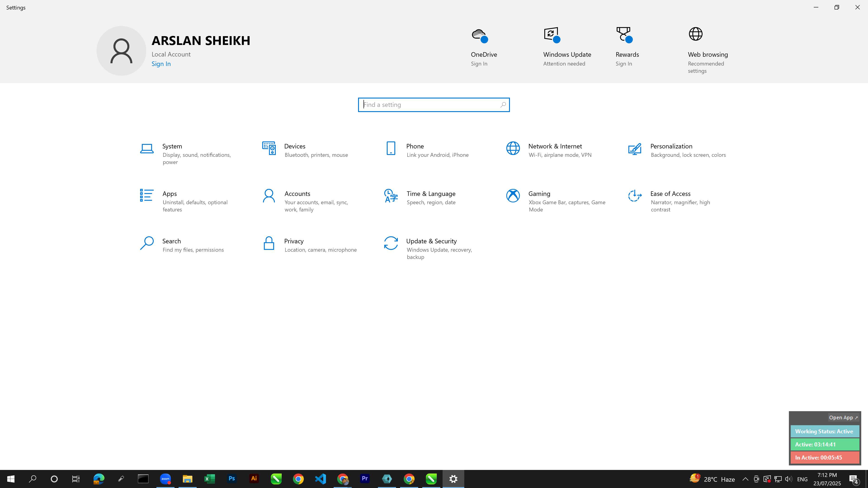The width and height of the screenshot is (868, 488).
Task: Click the OneDrive Sign In tile
Action: [484, 47]
